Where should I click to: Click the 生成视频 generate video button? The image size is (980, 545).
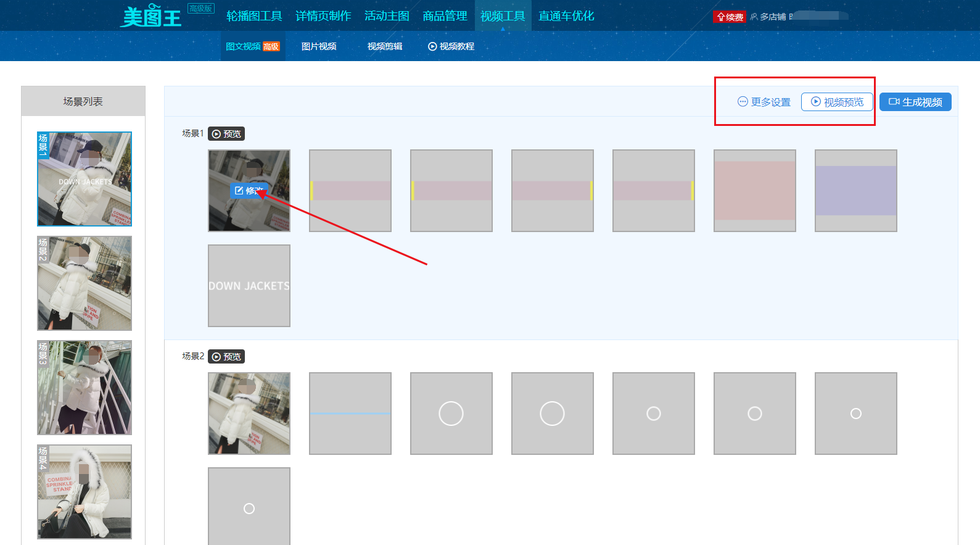coord(915,102)
